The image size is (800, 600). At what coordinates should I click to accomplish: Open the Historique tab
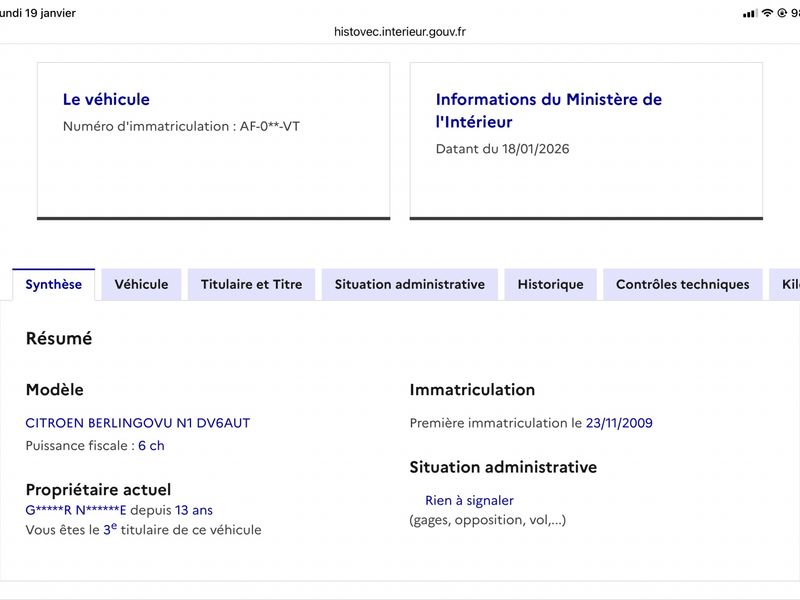coord(550,285)
